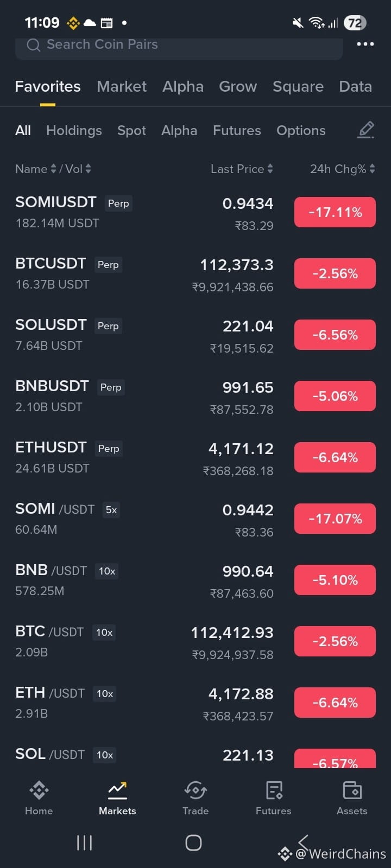Toggle SOMIUSDT -17.11% change display
Image resolution: width=391 pixels, height=868 pixels.
(335, 212)
